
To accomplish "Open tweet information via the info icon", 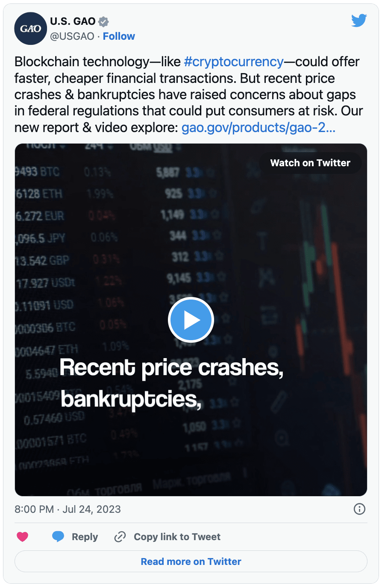I will [x=359, y=509].
